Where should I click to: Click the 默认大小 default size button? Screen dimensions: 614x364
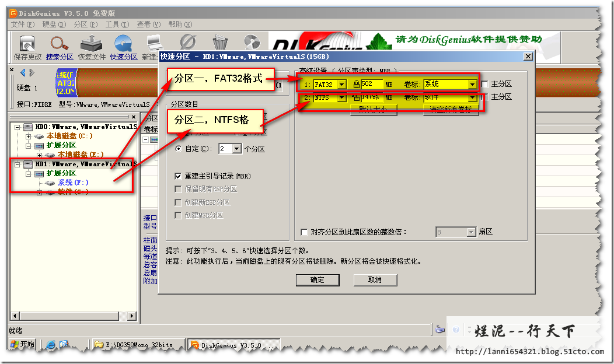[x=374, y=109]
